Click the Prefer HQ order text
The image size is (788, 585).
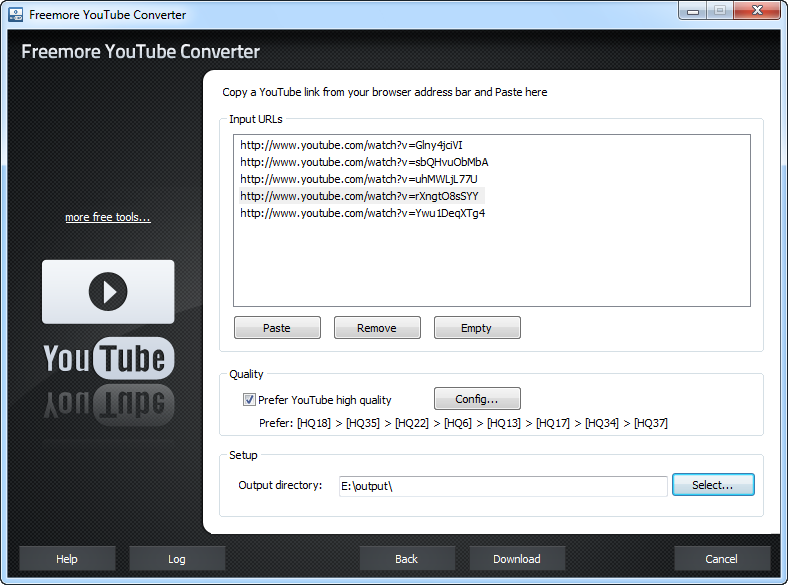[463, 423]
